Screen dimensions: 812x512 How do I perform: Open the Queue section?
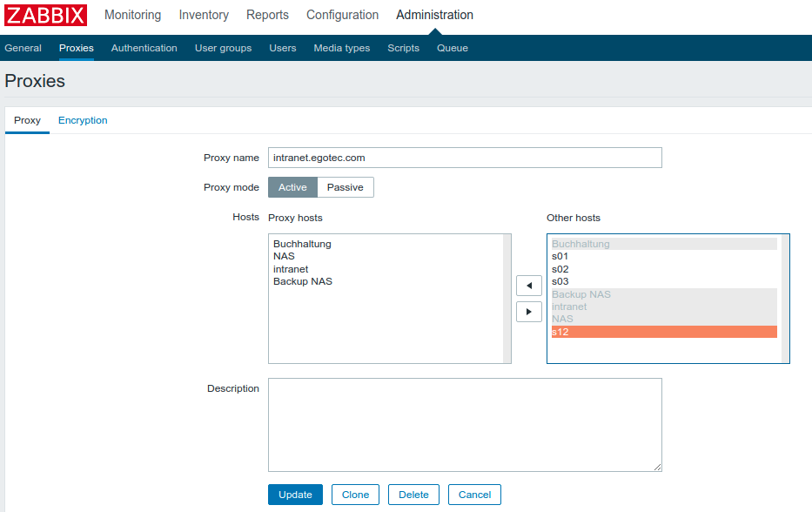tap(452, 48)
